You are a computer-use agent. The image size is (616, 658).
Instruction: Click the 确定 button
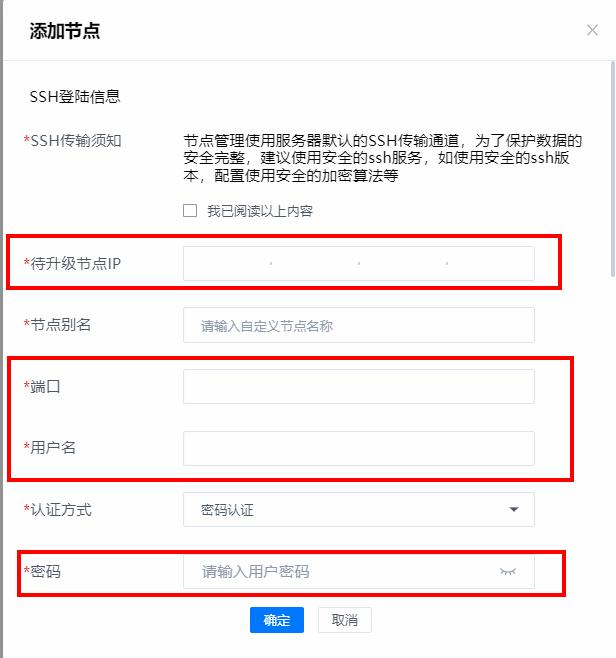tap(277, 620)
